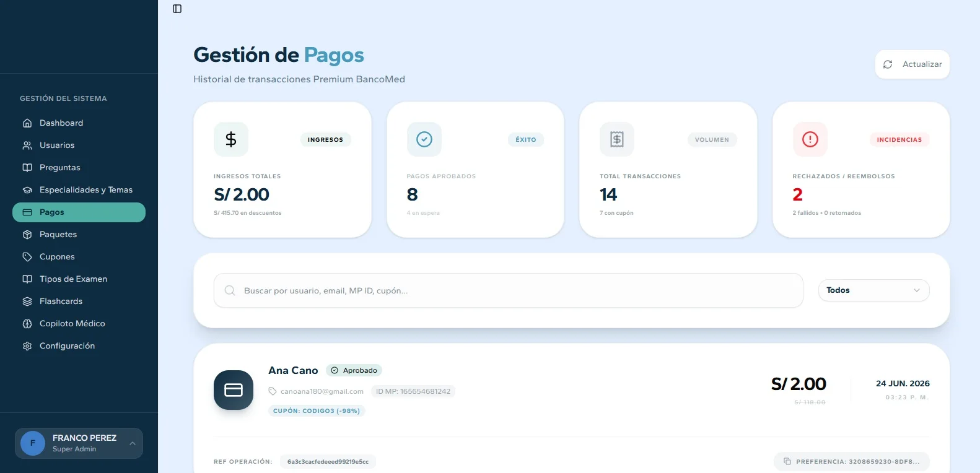This screenshot has height=473, width=980.
Task: Click the F avatar of Franco Perez
Action: [x=33, y=443]
